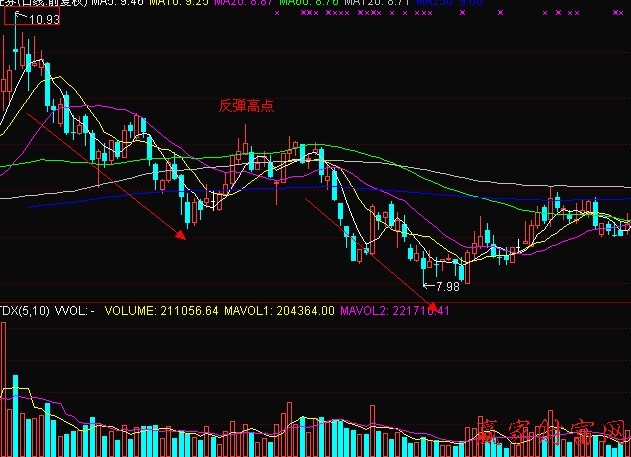Click the 日线 前复权 chart title
The width and height of the screenshot is (631, 457).
[42, 4]
